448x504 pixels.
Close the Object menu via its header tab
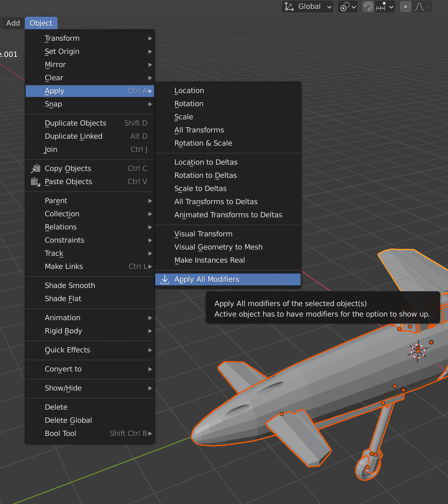click(x=41, y=23)
